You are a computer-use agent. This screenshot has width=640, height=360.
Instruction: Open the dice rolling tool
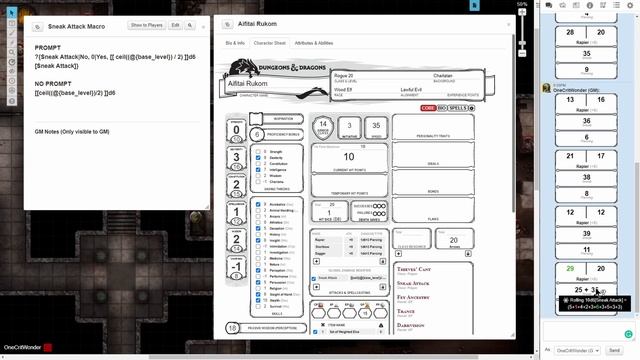(x=12, y=91)
